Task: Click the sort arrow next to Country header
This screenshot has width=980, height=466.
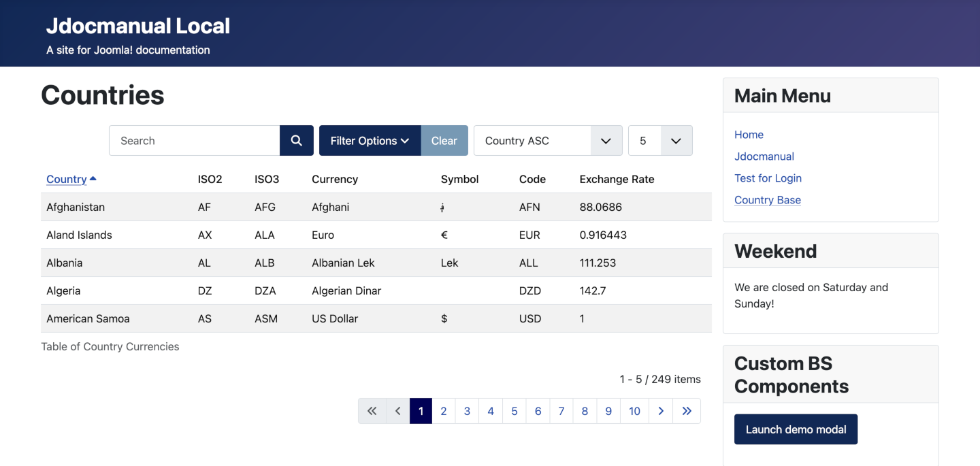Action: click(93, 178)
